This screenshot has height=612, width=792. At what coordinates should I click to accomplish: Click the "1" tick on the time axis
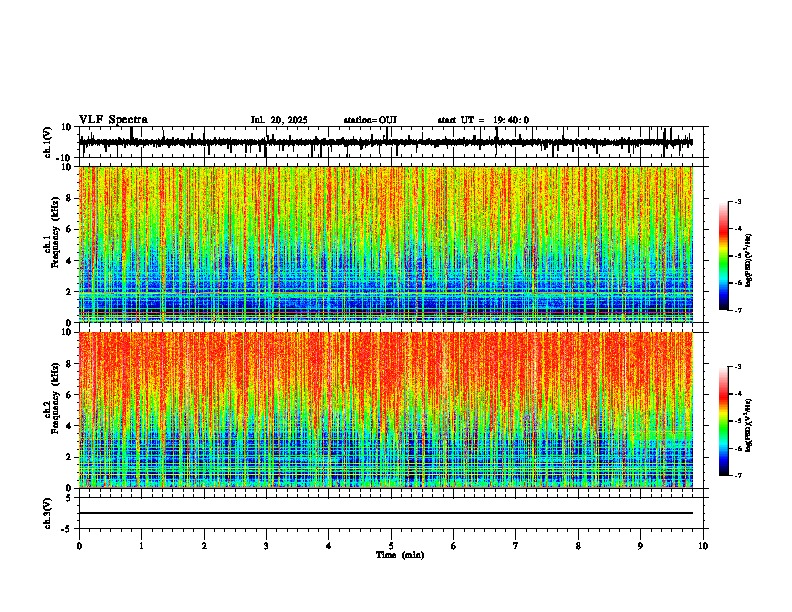coord(141,546)
